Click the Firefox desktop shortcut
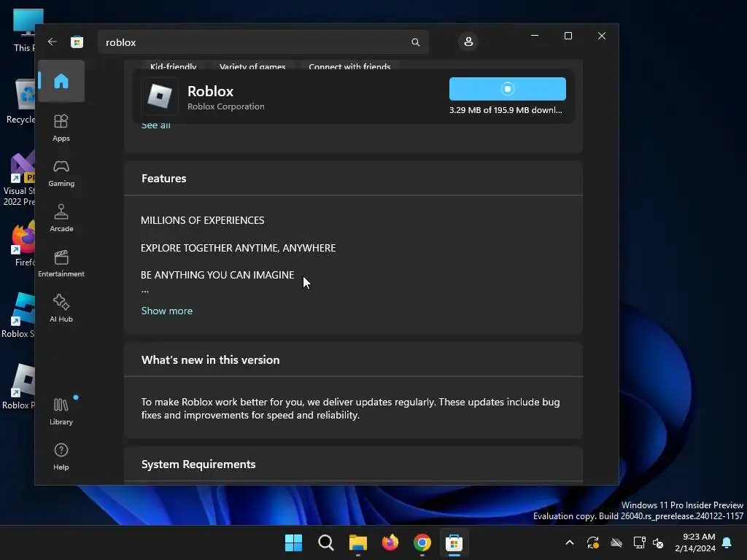Viewport: 747px width, 560px height. 22,244
